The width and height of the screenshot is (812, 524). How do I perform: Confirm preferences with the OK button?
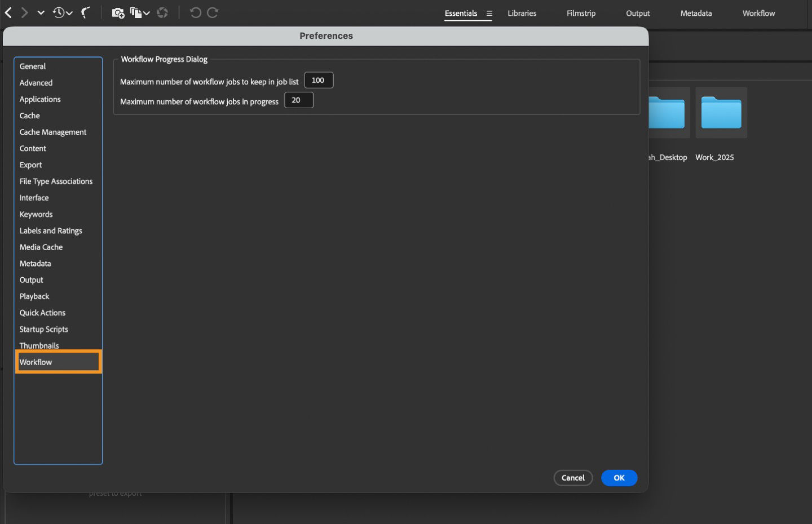coord(619,477)
